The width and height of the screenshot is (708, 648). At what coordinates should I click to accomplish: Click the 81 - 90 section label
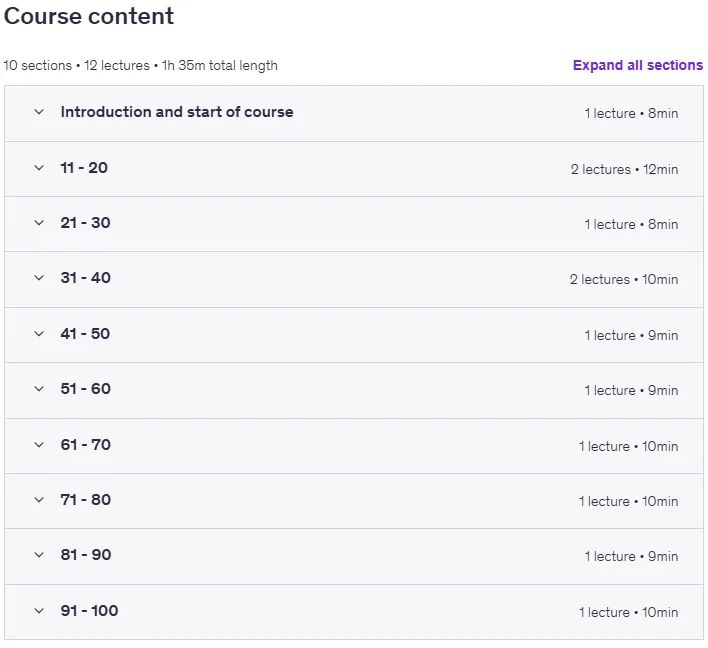pyautogui.click(x=86, y=555)
